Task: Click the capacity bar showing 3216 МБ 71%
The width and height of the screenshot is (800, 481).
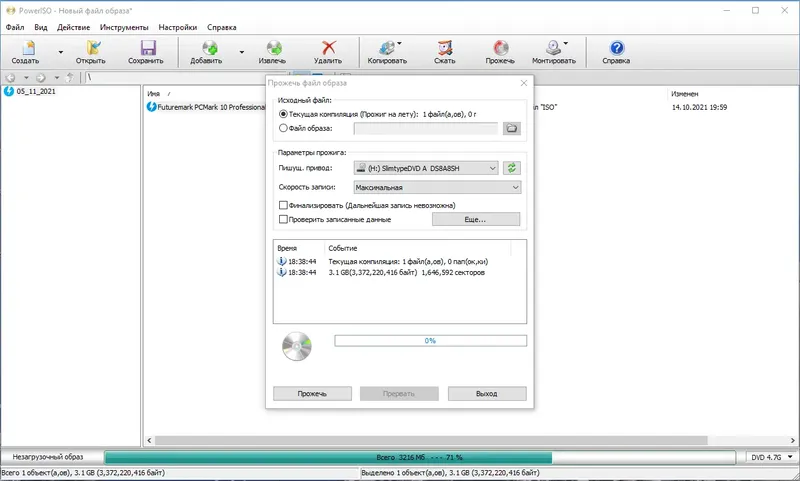Action: point(419,457)
